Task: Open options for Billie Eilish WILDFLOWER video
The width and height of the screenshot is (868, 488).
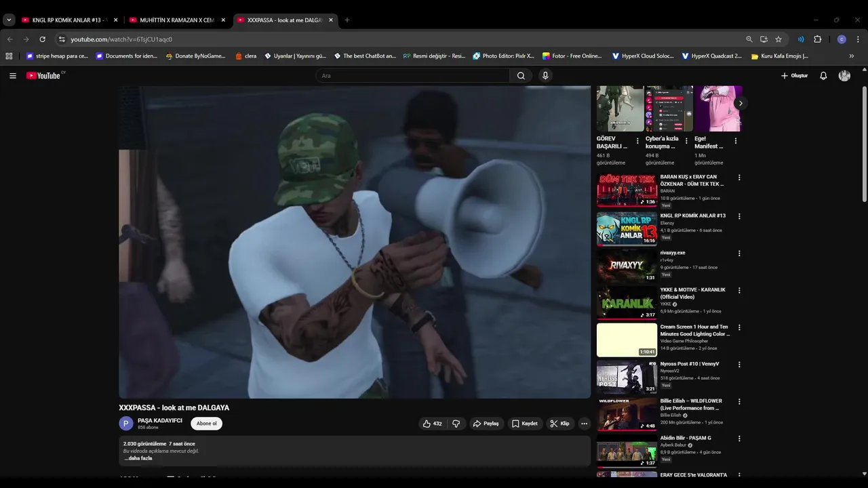Action: pos(739,402)
